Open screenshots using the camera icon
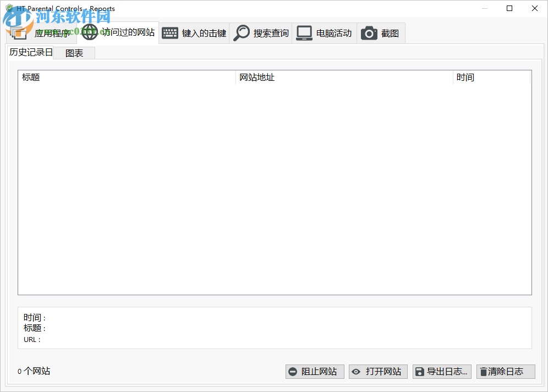Image resolution: width=548 pixels, height=392 pixels. click(x=369, y=32)
